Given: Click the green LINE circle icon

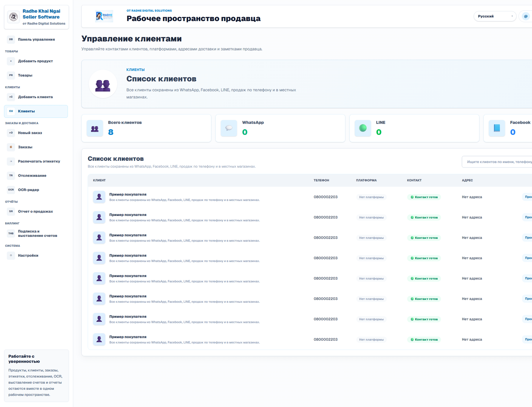Looking at the screenshot, I should click(363, 128).
